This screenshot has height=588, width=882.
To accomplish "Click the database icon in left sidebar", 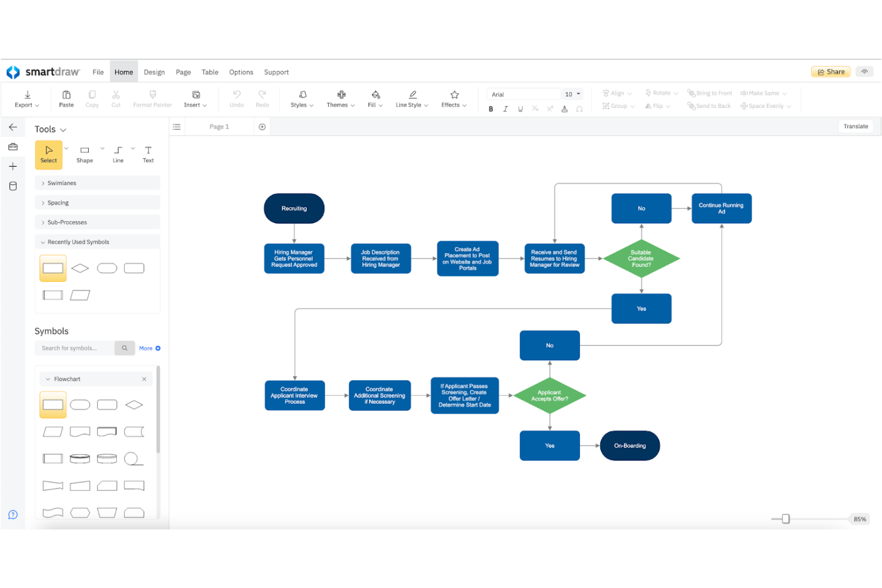I will [13, 186].
